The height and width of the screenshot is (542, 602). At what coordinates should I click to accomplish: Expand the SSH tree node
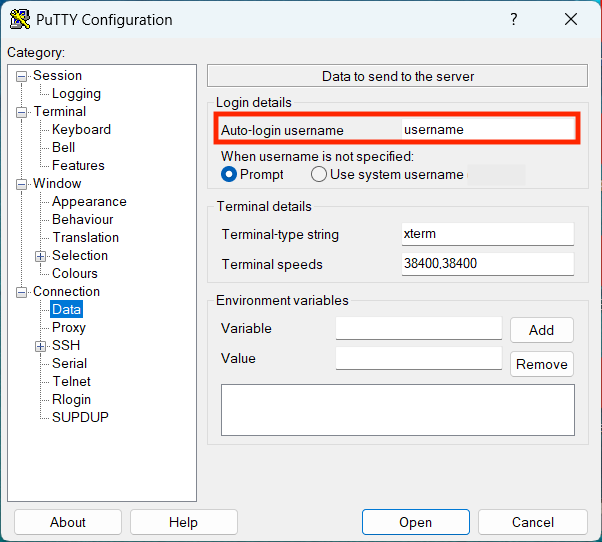(40, 347)
